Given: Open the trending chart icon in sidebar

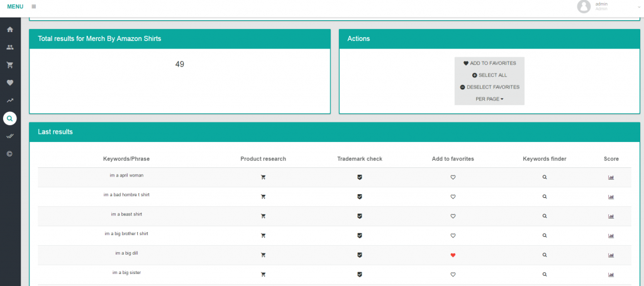Looking at the screenshot, I should tap(10, 100).
